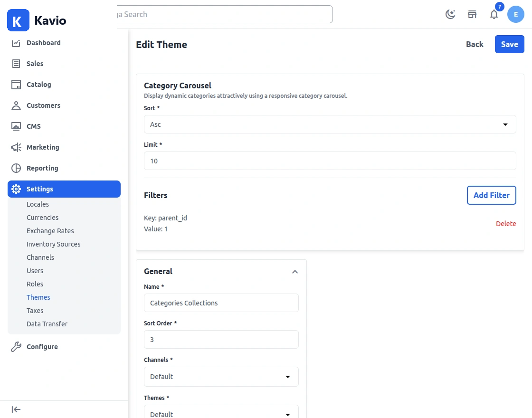The image size is (532, 418).
Task: Collapse the sidebar menu arrow
Action: 16,409
